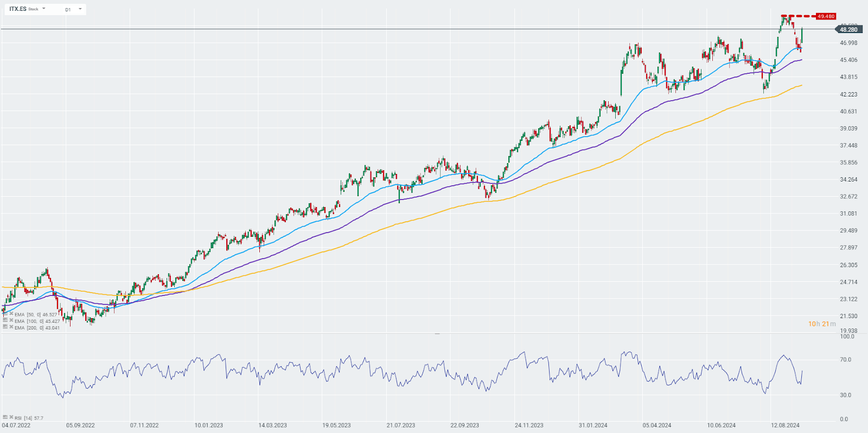Screen dimensions: 868x433
Task: Click the 39.039 price axis label
Action: point(848,128)
